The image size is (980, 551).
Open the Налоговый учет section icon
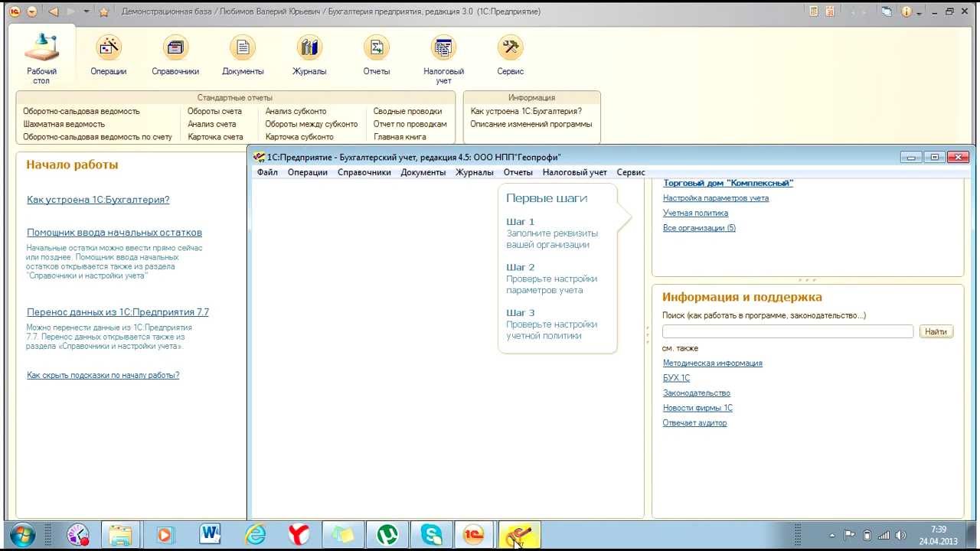click(x=443, y=59)
